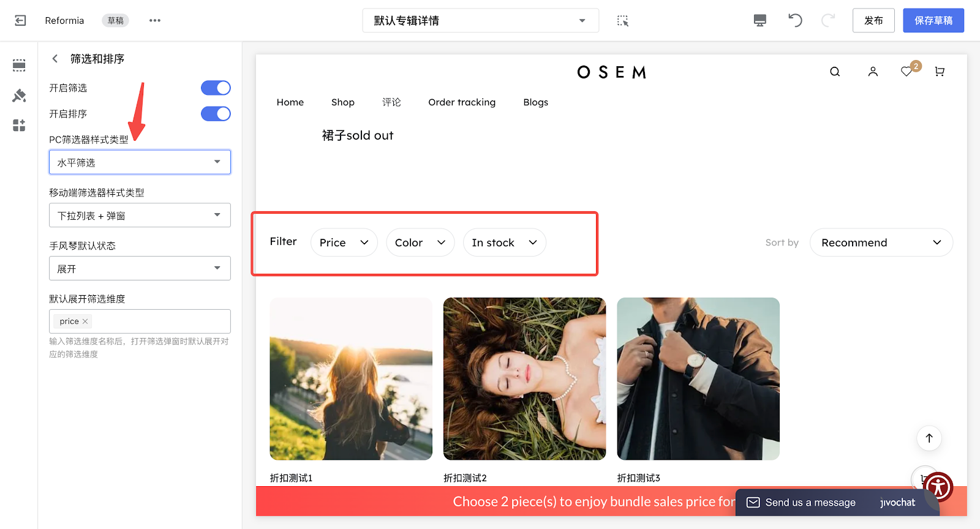Viewport: 980px width, 529px height.
Task: Open the three-dots more options menu
Action: [155, 21]
